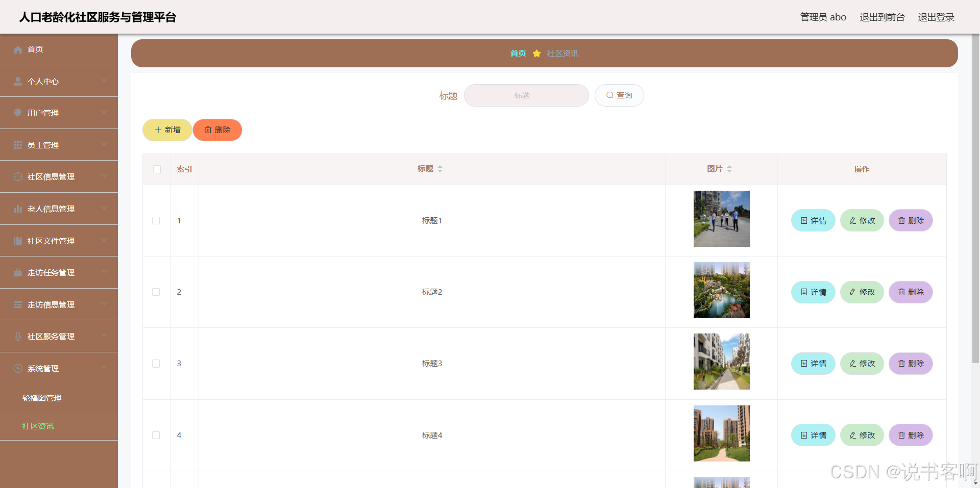Click the 查询 search button
The width and height of the screenshot is (980, 488).
click(619, 95)
